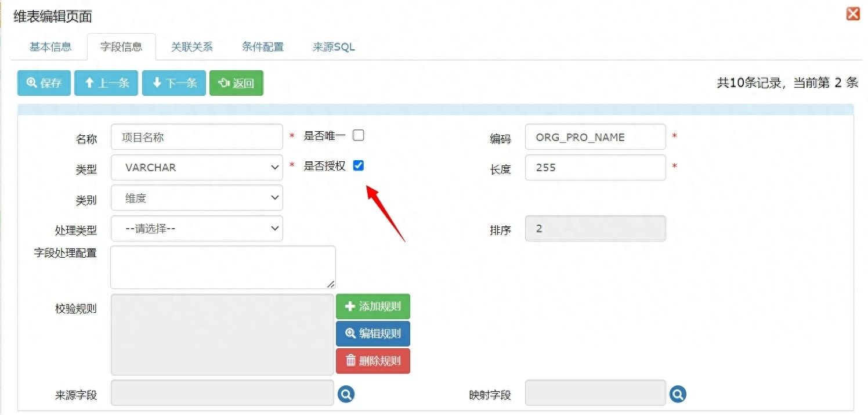Click the 编辑规则 button
Image resolution: width=868 pixels, height=415 pixels.
pos(373,334)
